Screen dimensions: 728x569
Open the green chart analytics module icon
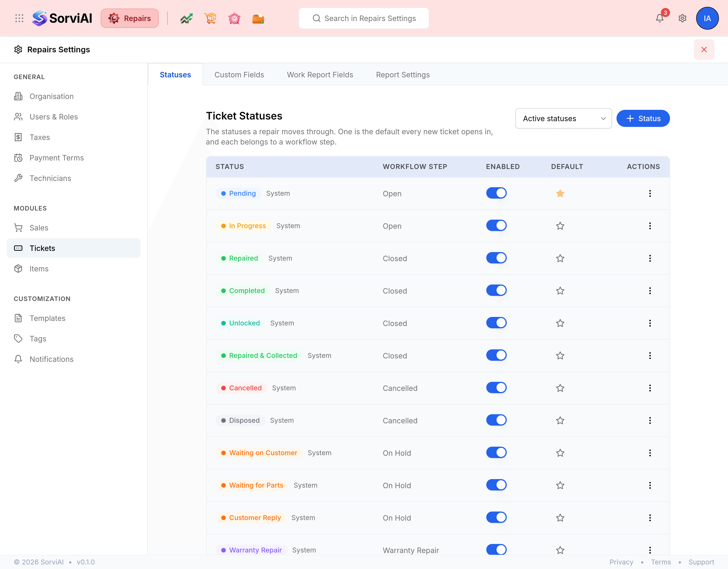(x=187, y=18)
